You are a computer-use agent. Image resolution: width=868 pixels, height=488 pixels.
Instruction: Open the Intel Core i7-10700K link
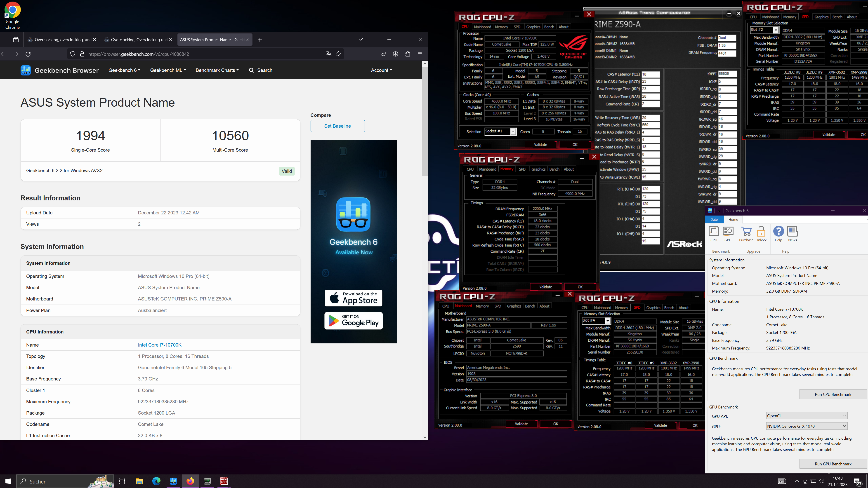(159, 345)
